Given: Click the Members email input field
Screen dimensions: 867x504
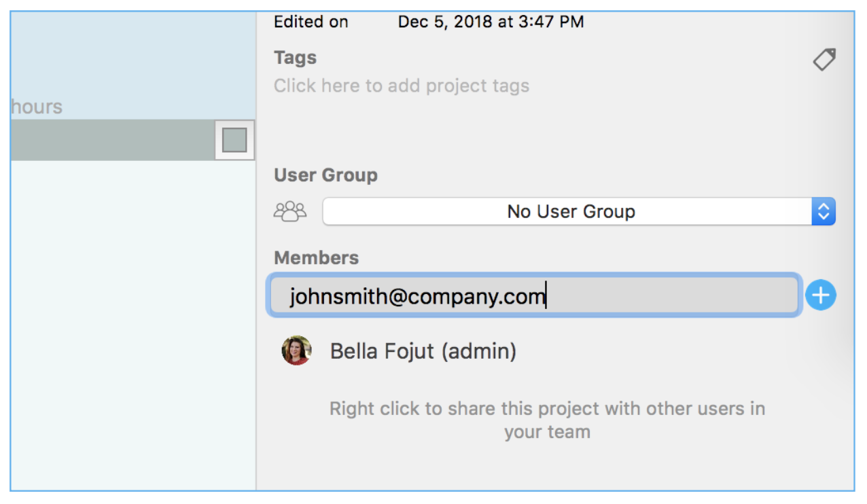Looking at the screenshot, I should pyautogui.click(x=533, y=296).
